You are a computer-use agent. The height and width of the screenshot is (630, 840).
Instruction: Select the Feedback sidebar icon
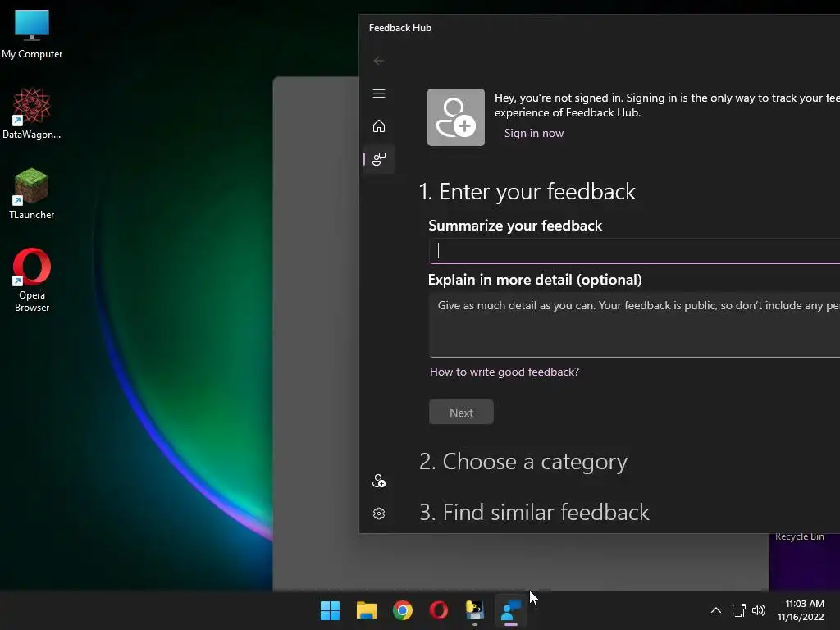[x=379, y=159]
